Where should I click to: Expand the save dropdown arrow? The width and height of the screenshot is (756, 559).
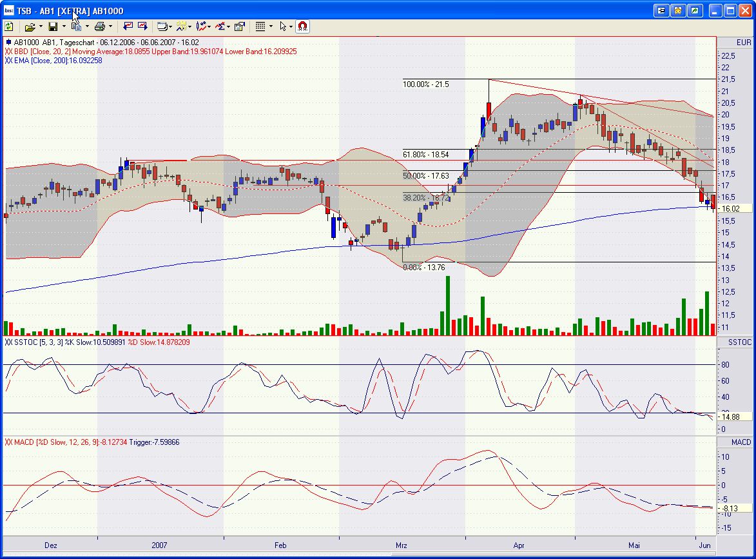click(63, 27)
